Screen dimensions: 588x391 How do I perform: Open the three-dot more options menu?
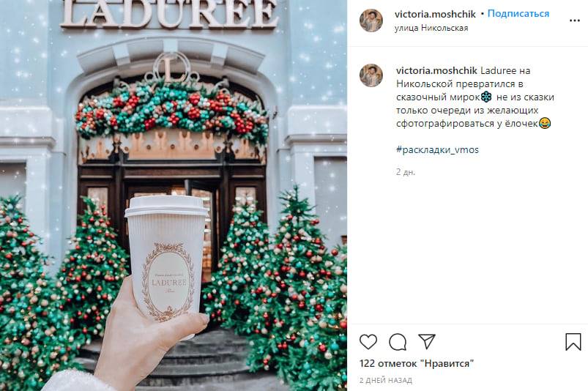click(x=575, y=21)
